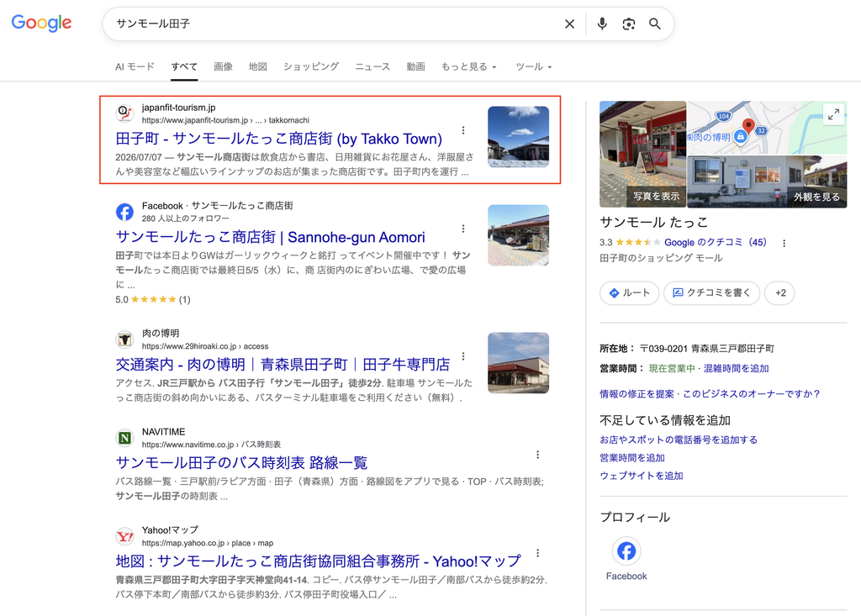
Task: Expand the ツール dropdown
Action: coord(533,66)
